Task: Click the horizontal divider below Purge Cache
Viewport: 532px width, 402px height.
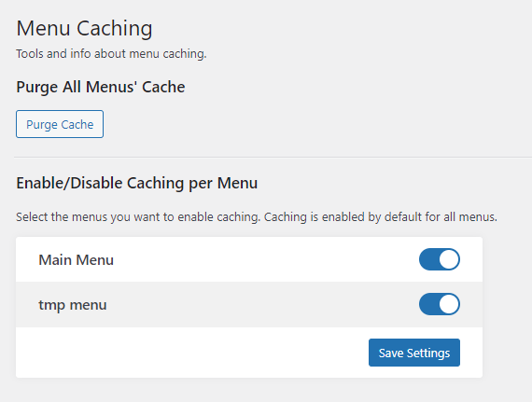Action: (x=273, y=158)
